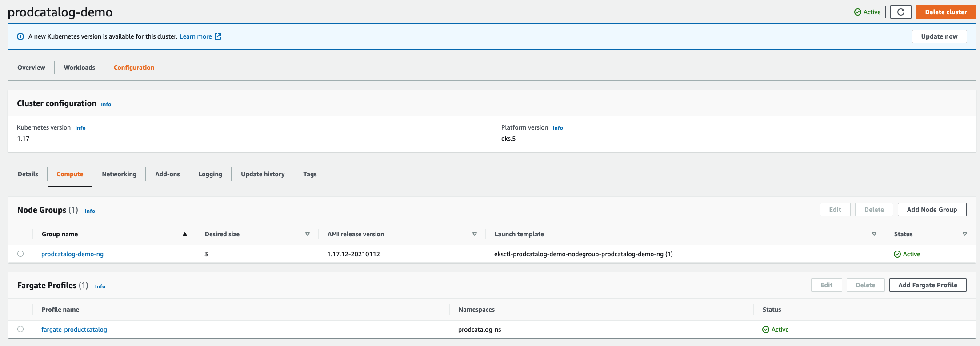Click the refresh cluster icon button
The height and width of the screenshot is (346, 980).
pyautogui.click(x=900, y=12)
